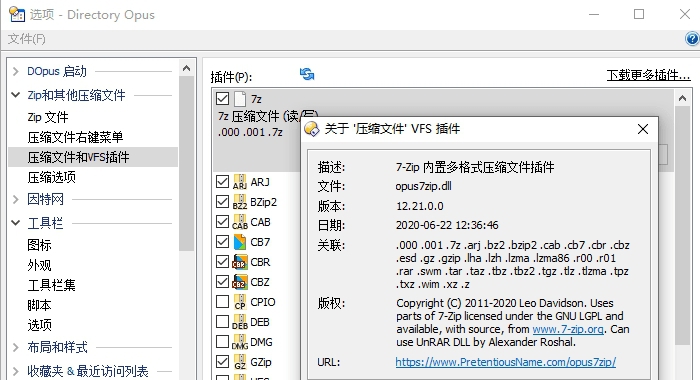Click the ARJ archive icon
700x380 pixels.
pos(240,182)
